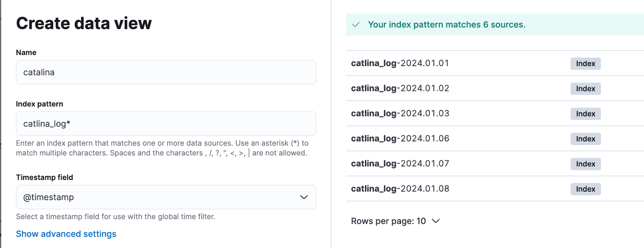Click the green checkmark success icon
Image resolution: width=644 pixels, height=248 pixels.
coord(356,25)
